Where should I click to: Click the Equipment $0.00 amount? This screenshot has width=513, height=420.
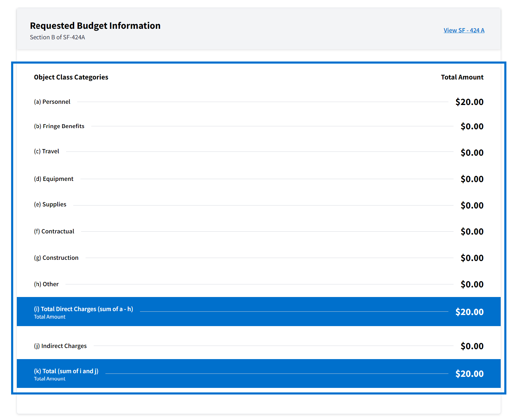coord(472,179)
